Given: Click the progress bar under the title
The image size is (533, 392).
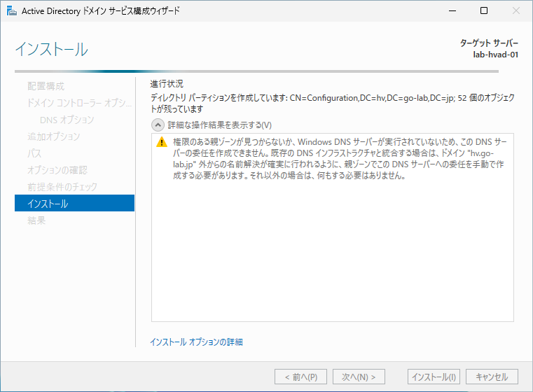Looking at the screenshot, I should 256,71.
